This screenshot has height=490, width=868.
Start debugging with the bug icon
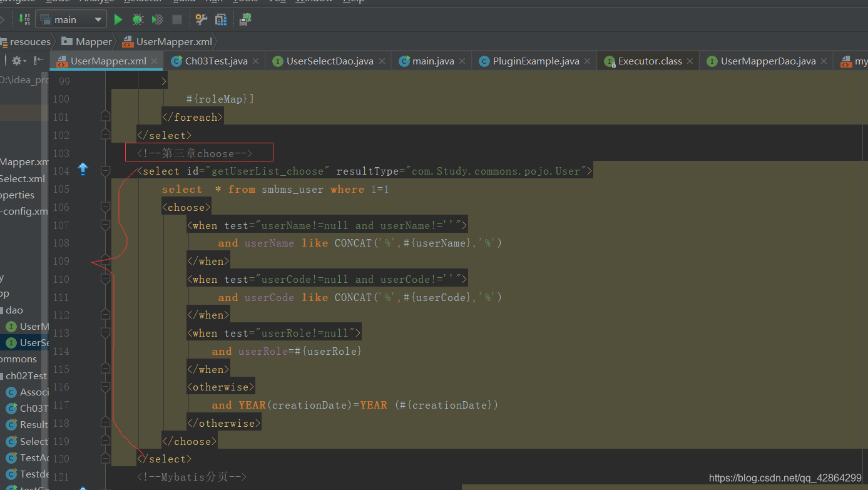[138, 19]
